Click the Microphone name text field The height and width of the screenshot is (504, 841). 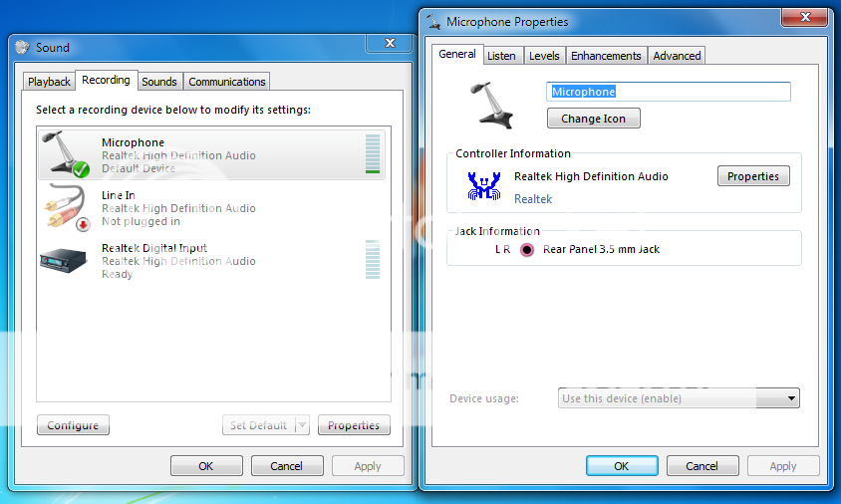[x=669, y=92]
